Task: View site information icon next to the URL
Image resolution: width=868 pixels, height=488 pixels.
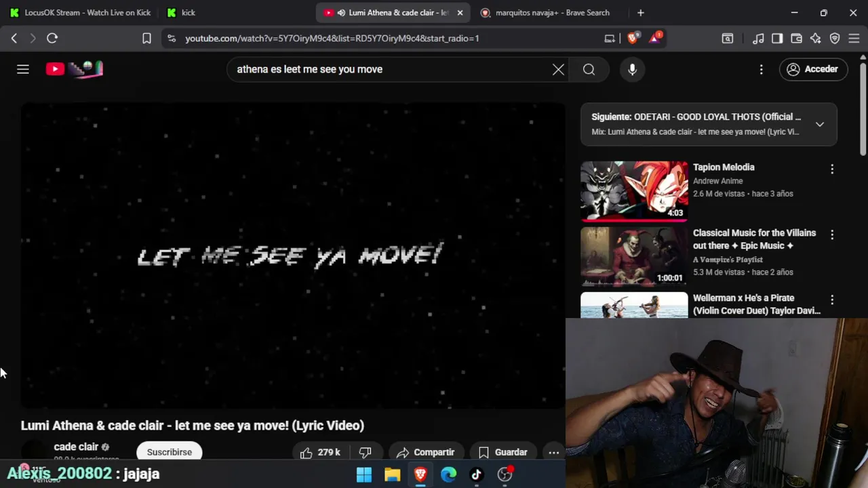Action: 171,39
